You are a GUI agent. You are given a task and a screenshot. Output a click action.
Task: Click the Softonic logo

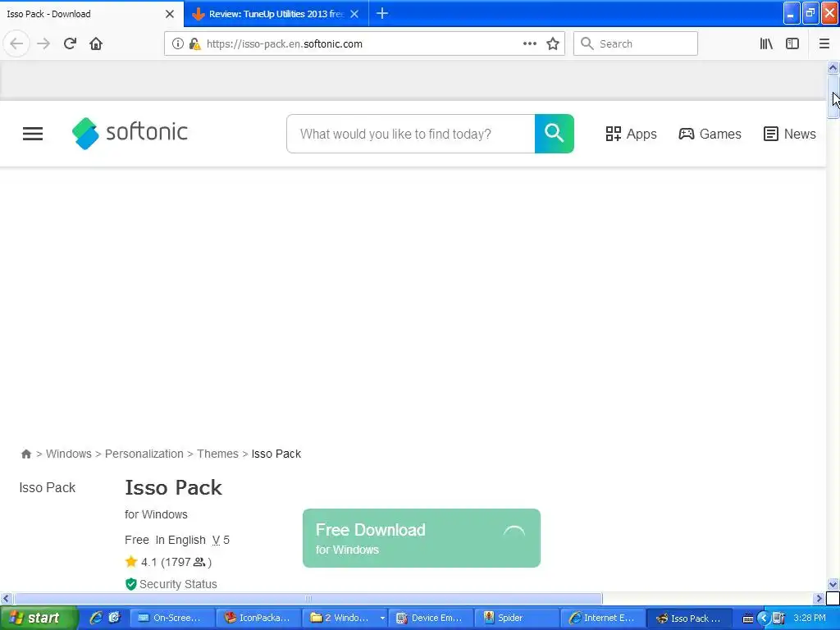130,133
